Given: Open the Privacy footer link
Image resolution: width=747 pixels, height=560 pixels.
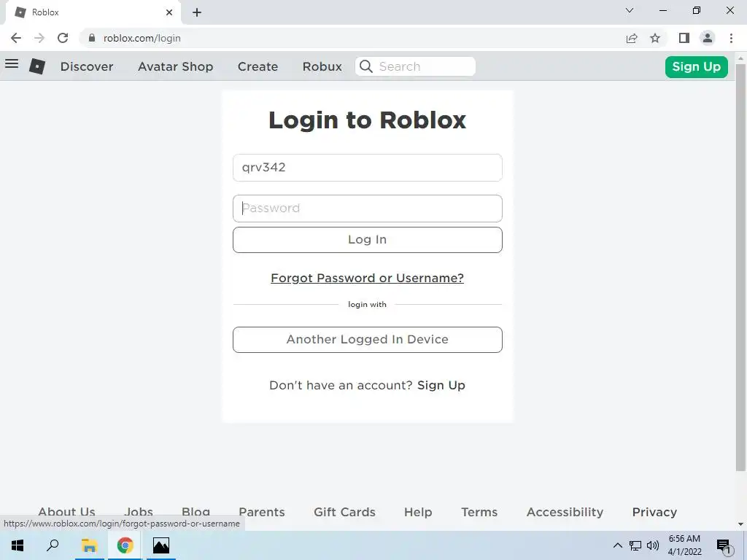Looking at the screenshot, I should [654, 512].
